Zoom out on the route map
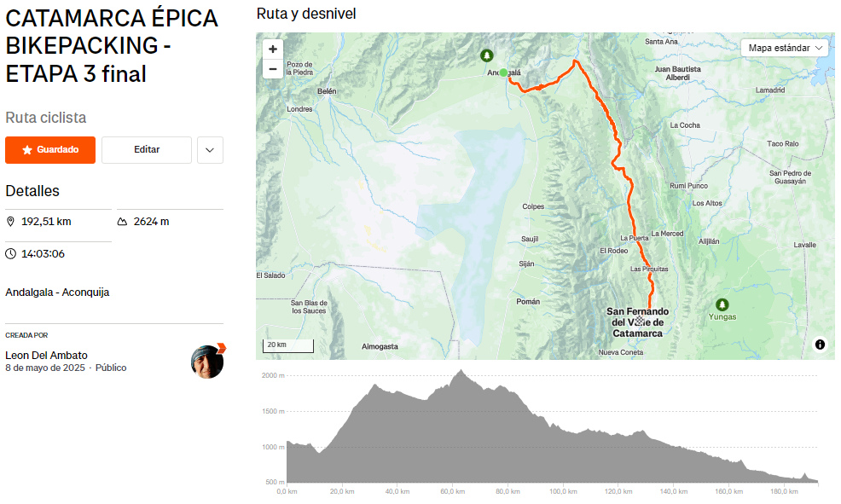 273,69
